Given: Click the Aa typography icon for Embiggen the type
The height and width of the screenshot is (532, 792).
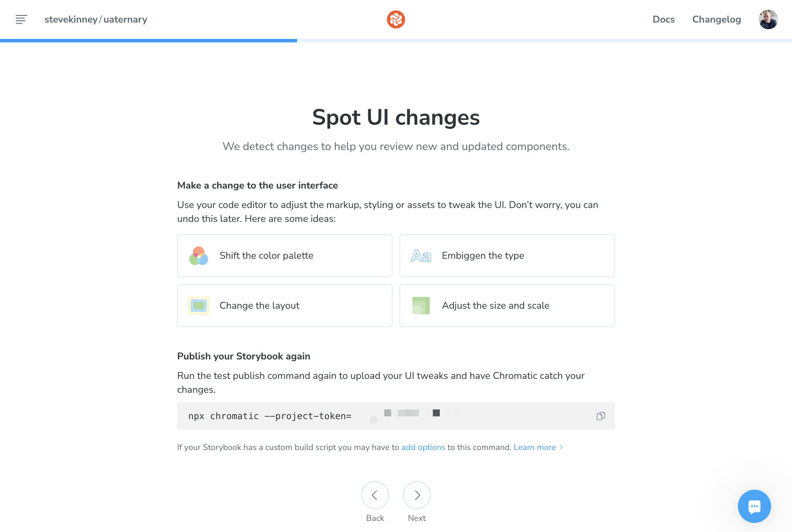Looking at the screenshot, I should pos(421,256).
